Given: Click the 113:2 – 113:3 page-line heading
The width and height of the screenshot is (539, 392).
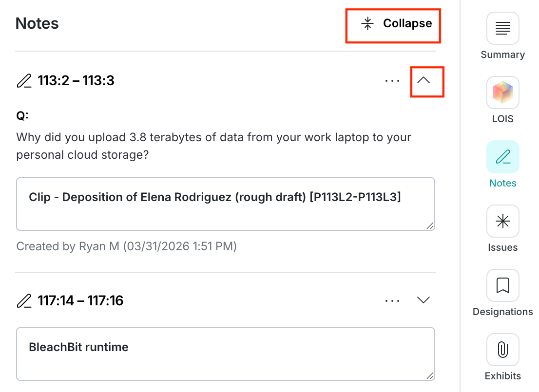Looking at the screenshot, I should (76, 81).
